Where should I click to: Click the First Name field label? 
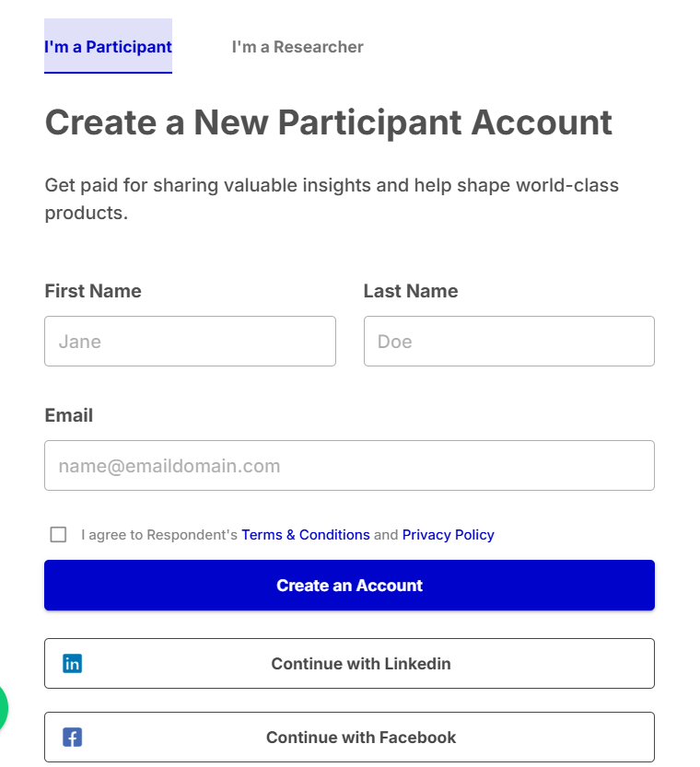(x=93, y=291)
